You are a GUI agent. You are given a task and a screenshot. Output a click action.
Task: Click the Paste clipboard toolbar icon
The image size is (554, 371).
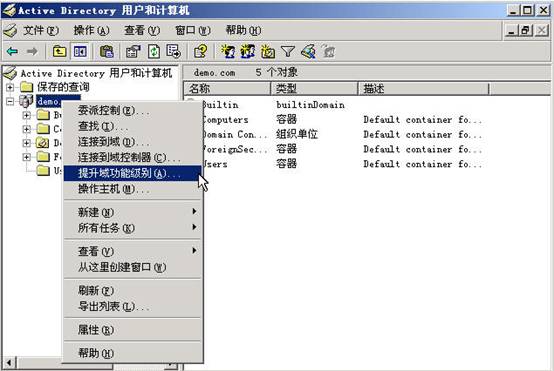(106, 52)
